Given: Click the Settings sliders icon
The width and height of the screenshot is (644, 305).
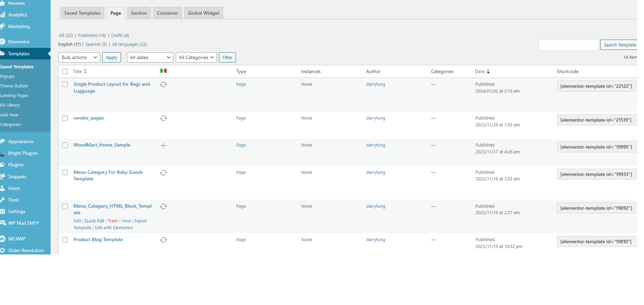Looking at the screenshot, I should tap(2, 211).
